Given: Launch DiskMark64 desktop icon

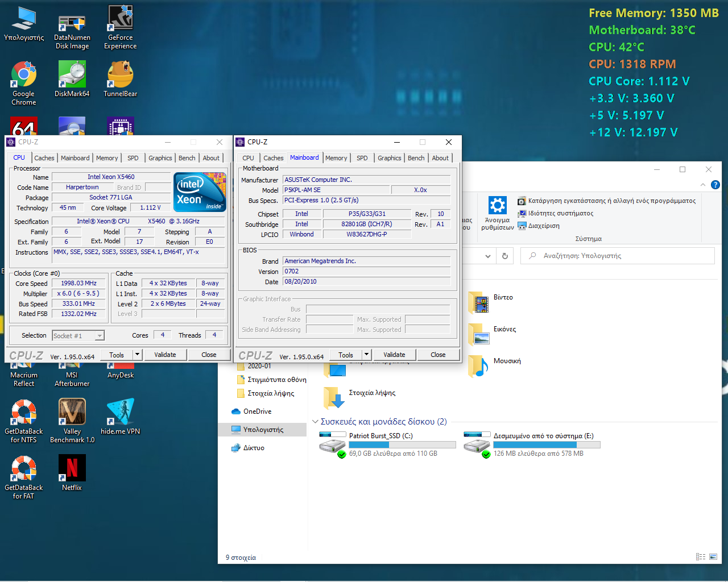Looking at the screenshot, I should 72,80.
